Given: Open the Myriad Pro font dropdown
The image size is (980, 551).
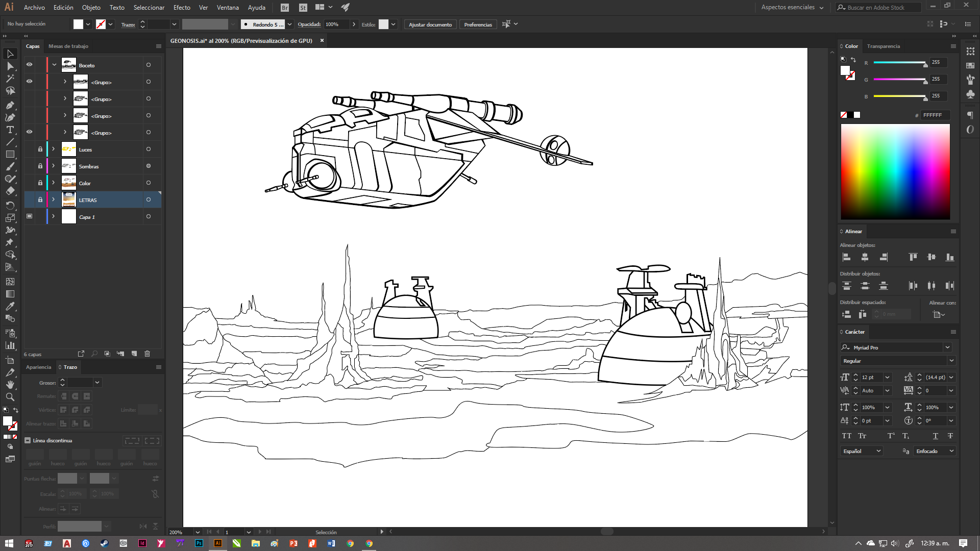Looking at the screenshot, I should click(x=947, y=347).
